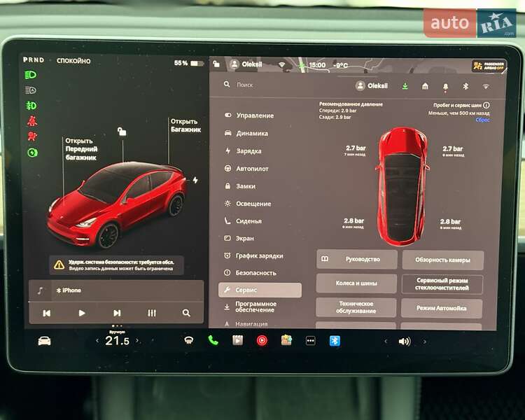Open the Toybox arcade app
Viewport: 525px width, 420px height.
tap(286, 341)
